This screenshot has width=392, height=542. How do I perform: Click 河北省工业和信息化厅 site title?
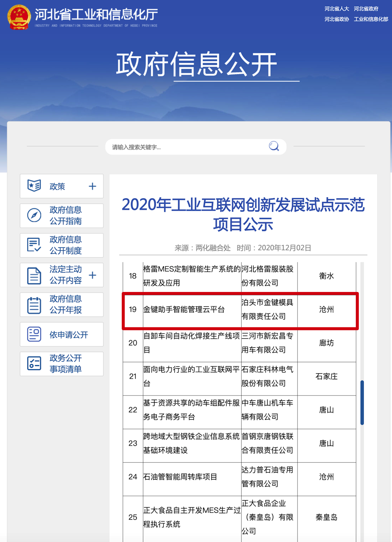[96, 15]
